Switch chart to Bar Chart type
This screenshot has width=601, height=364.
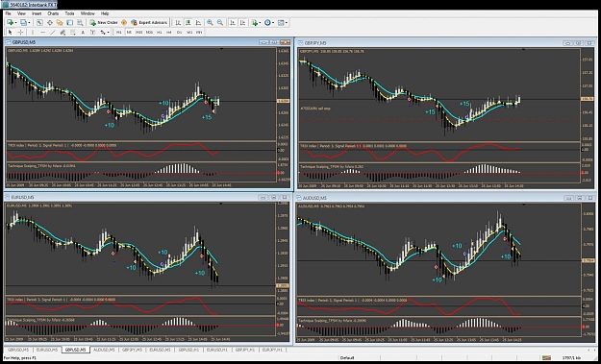pyautogui.click(x=178, y=23)
